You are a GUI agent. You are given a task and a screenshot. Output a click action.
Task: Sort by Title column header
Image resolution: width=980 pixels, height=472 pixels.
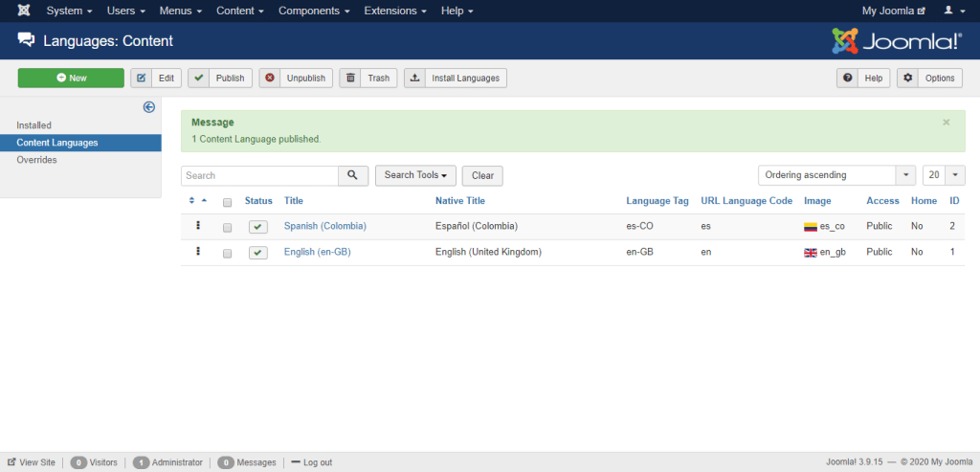[x=294, y=201]
